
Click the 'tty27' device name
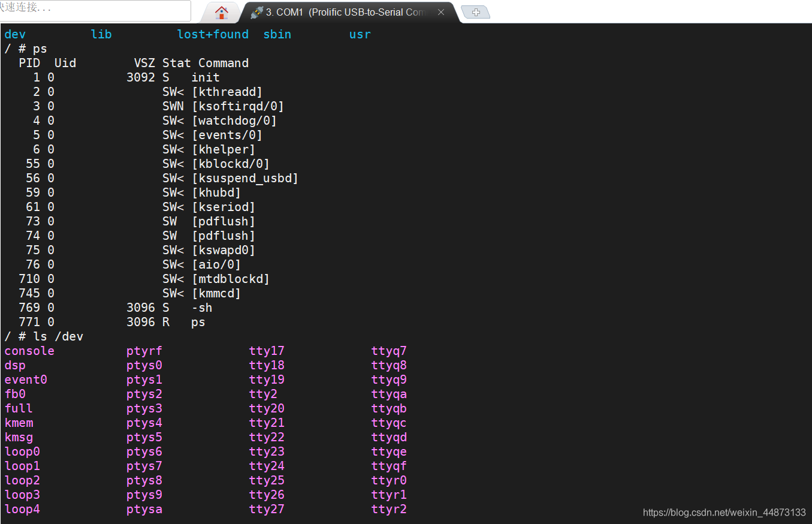[267, 509]
